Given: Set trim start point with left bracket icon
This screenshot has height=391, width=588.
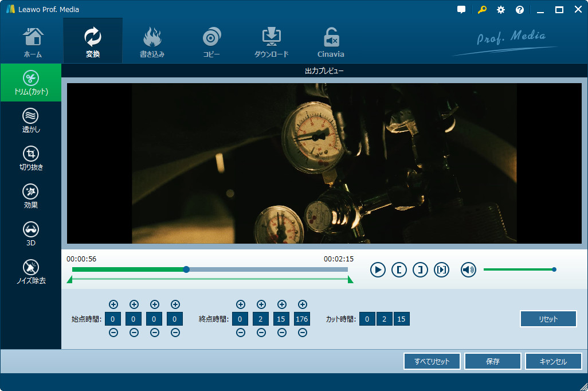Looking at the screenshot, I should (399, 269).
